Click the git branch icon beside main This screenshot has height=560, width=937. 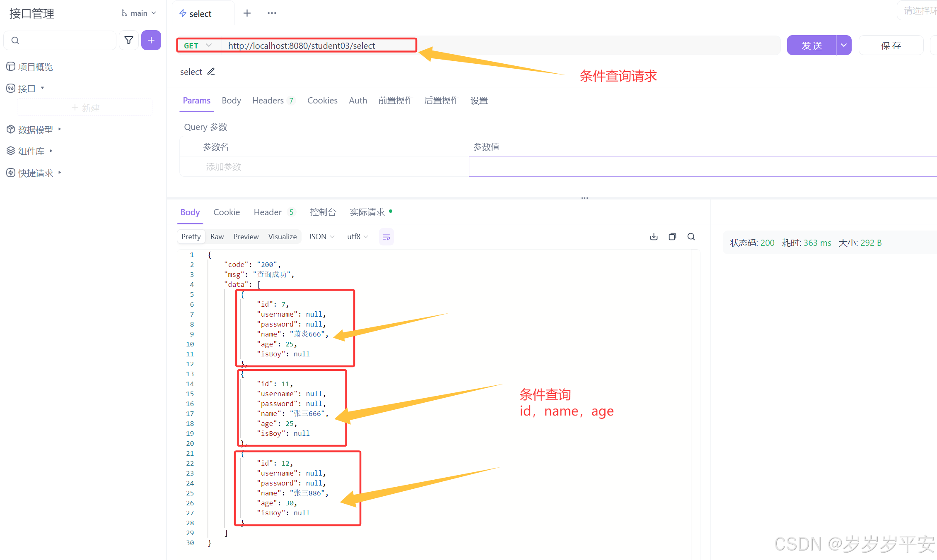(124, 13)
